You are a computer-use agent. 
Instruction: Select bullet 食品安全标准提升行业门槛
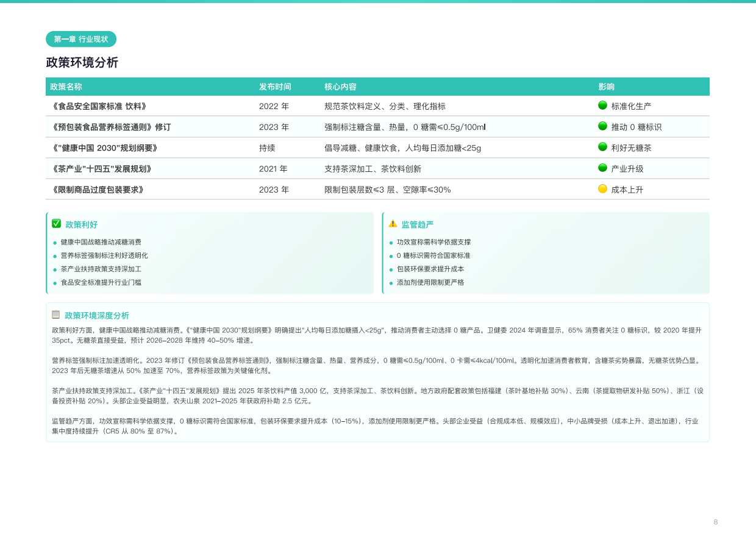101,282
